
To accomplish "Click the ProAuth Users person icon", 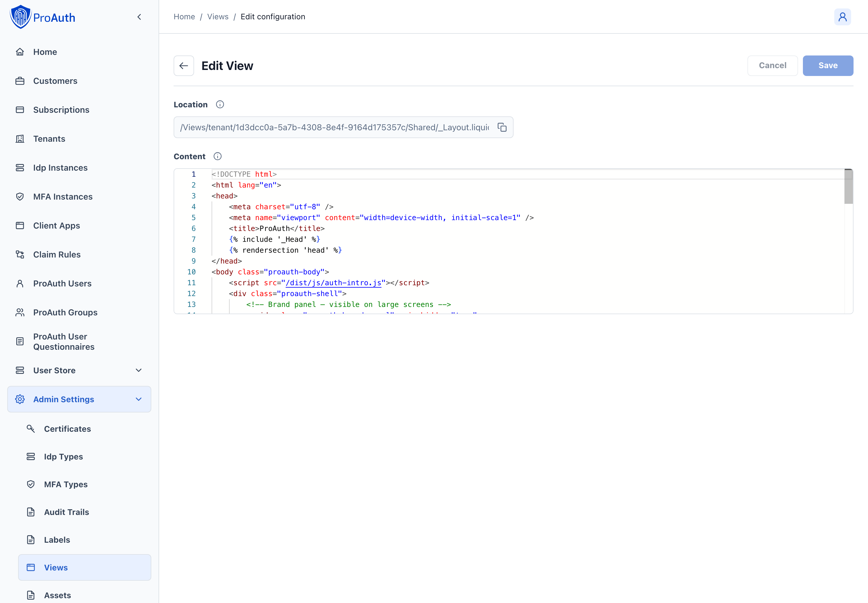I will coord(20,283).
